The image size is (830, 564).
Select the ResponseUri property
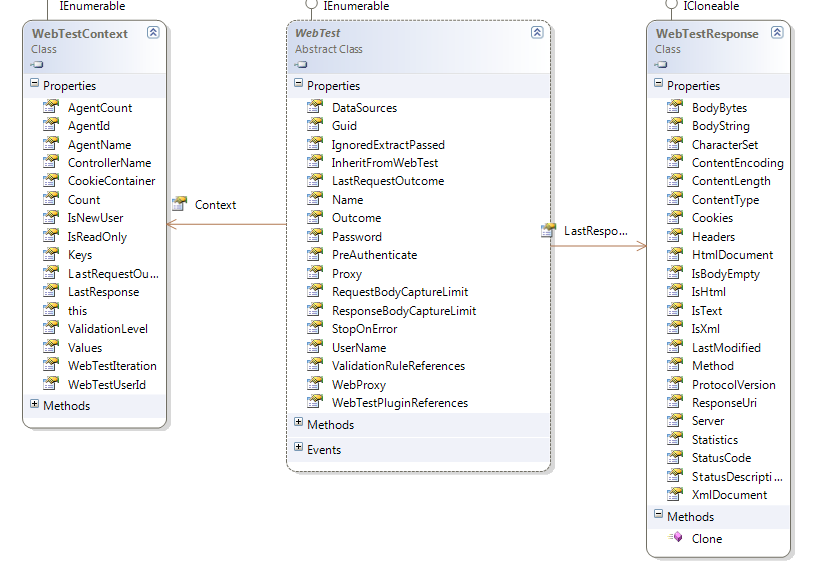click(724, 403)
